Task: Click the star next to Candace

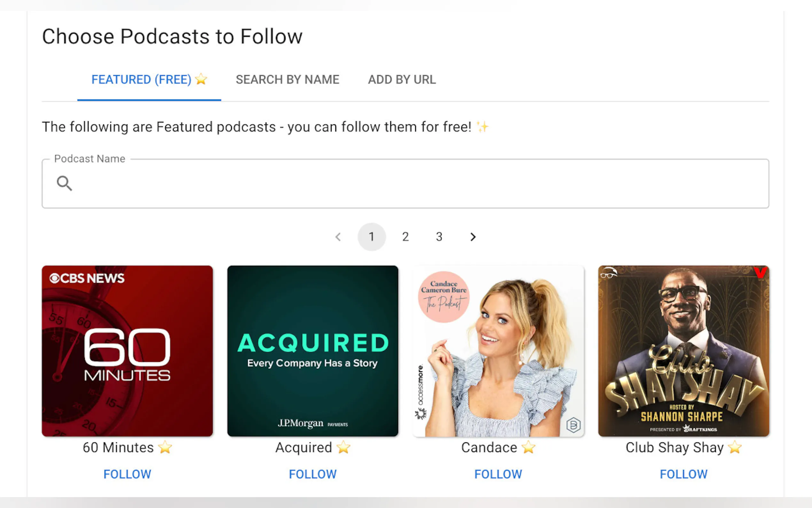Action: [528, 448]
